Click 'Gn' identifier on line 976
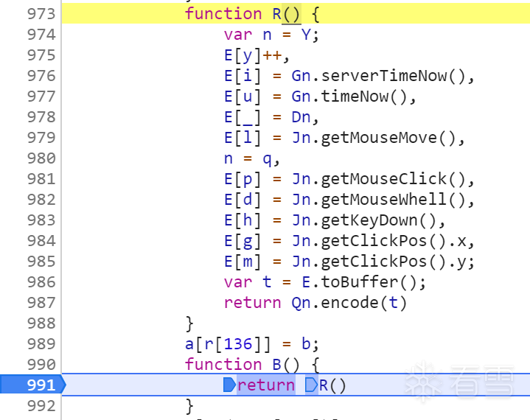Image resolution: width=530 pixels, height=420 pixels. click(x=301, y=76)
